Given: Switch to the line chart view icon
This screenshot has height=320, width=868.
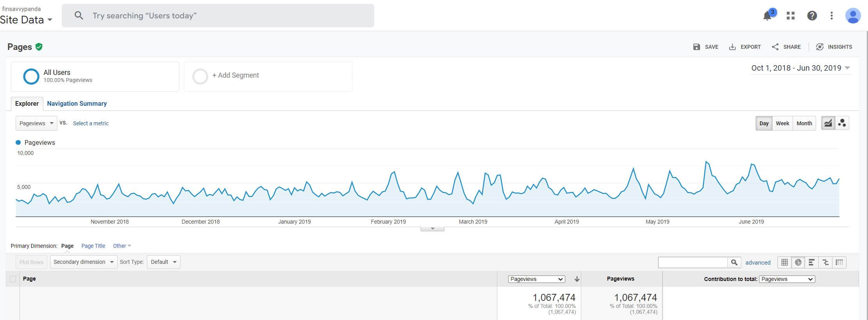Looking at the screenshot, I should (x=828, y=123).
